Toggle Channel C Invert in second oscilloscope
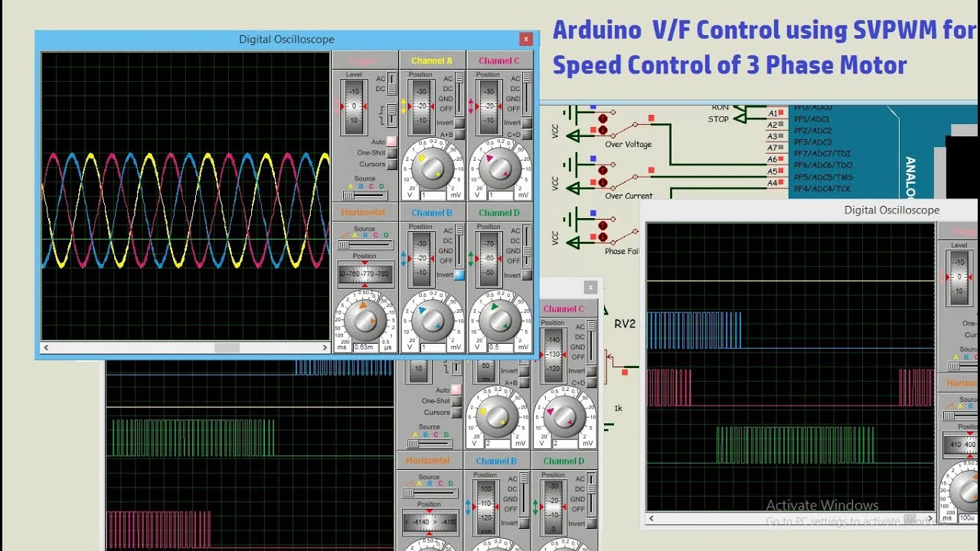The height and width of the screenshot is (551, 980). pos(591,370)
